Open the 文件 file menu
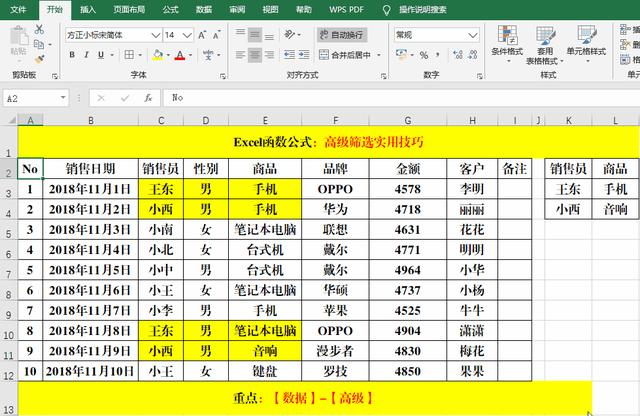 point(18,9)
